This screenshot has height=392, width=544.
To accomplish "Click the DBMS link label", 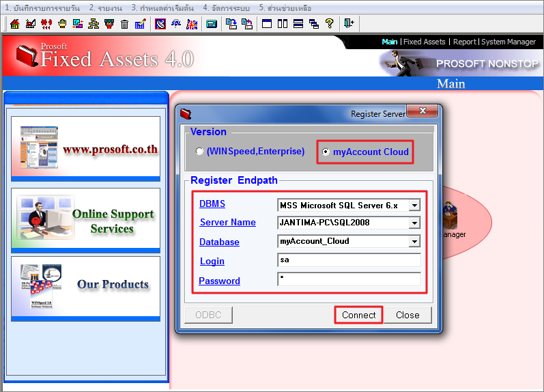I will pos(212,204).
